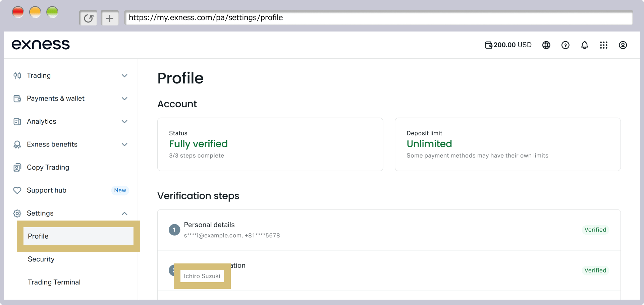Click the 3/3 steps complete text
Screen dimensions: 644x305
pos(197,156)
